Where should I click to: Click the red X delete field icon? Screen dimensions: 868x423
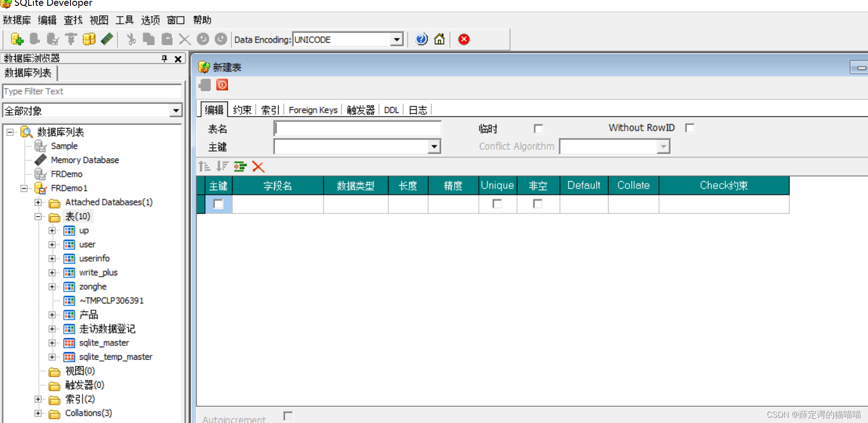pos(258,166)
